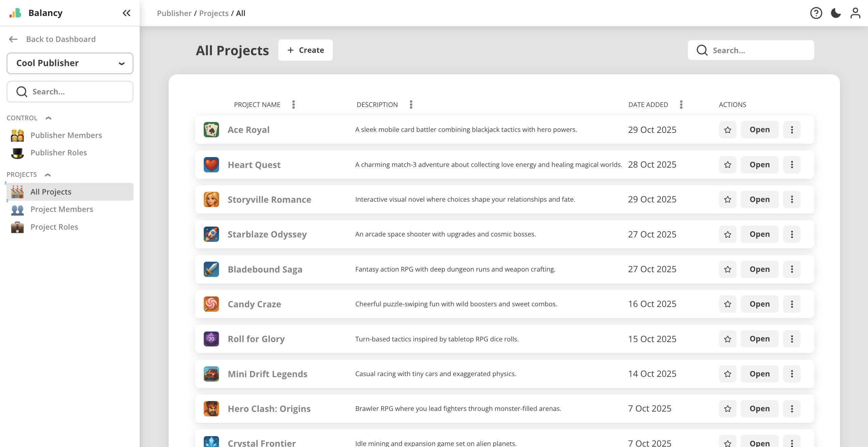Click the Create button

(305, 50)
